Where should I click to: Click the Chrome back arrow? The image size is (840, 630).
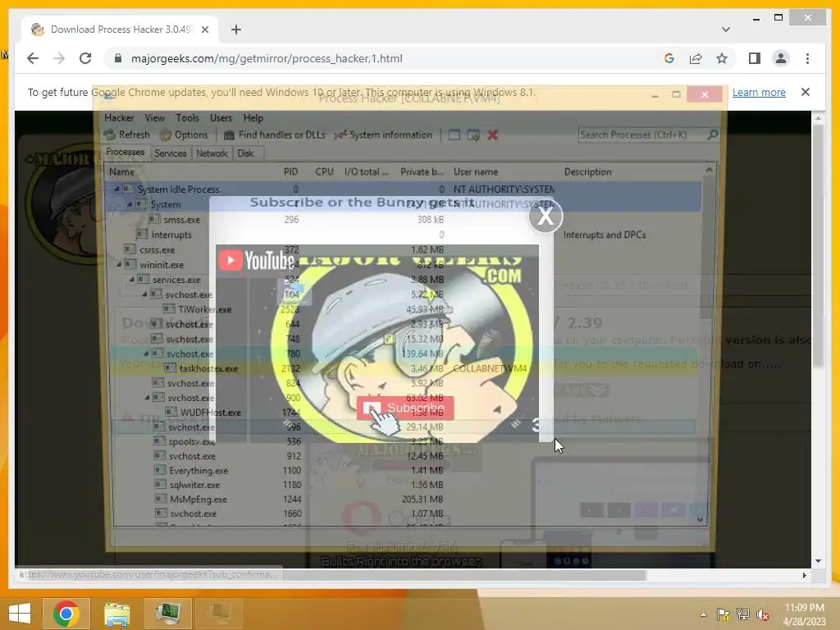coord(33,58)
